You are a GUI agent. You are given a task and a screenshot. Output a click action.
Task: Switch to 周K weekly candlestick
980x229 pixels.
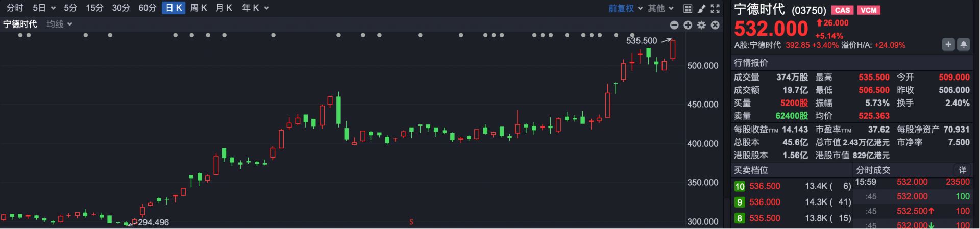pyautogui.click(x=198, y=8)
